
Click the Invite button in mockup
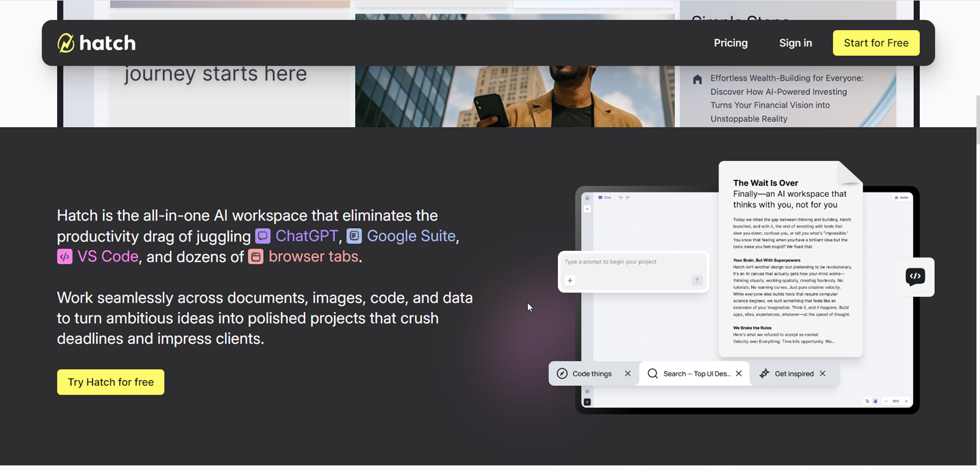pos(901,197)
